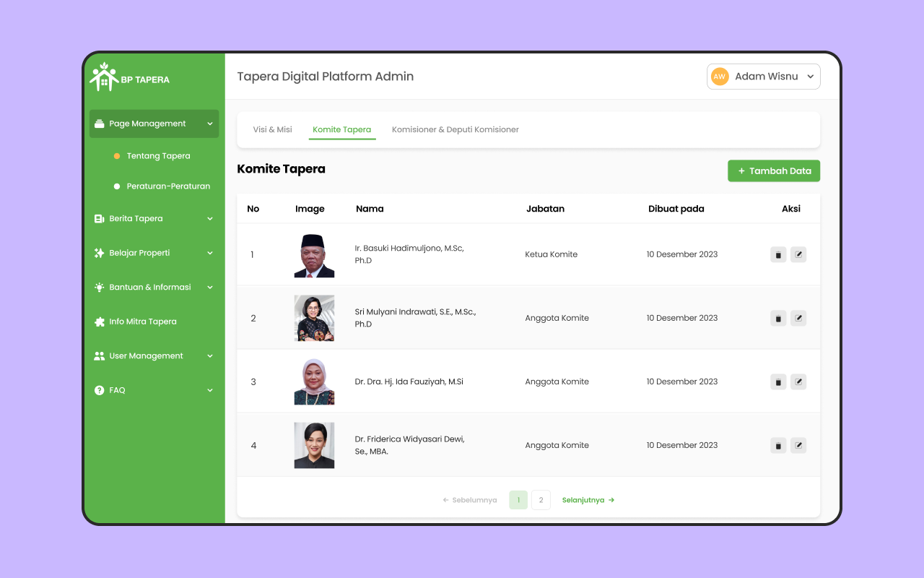Click the Page Management briefcase icon
The height and width of the screenshot is (578, 924).
(x=99, y=124)
